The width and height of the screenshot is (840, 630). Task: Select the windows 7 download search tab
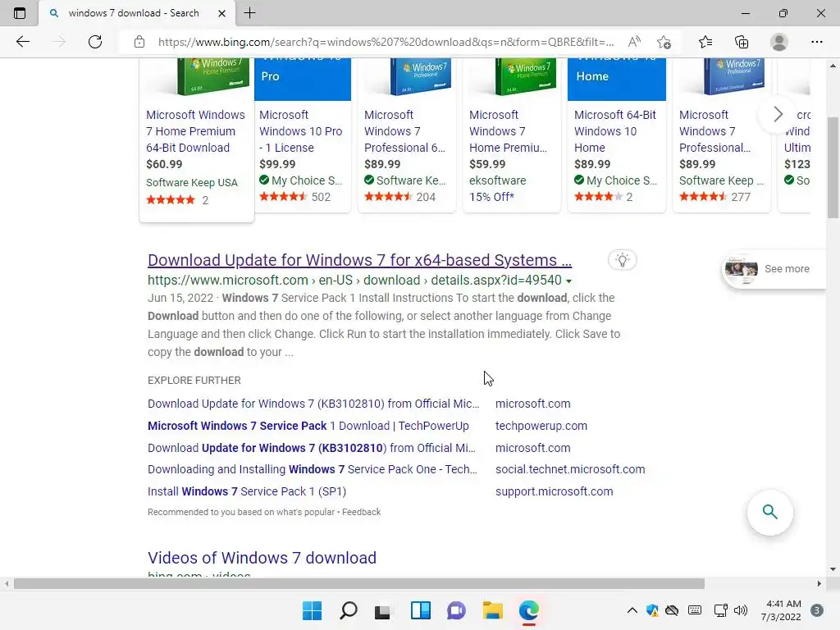click(134, 13)
